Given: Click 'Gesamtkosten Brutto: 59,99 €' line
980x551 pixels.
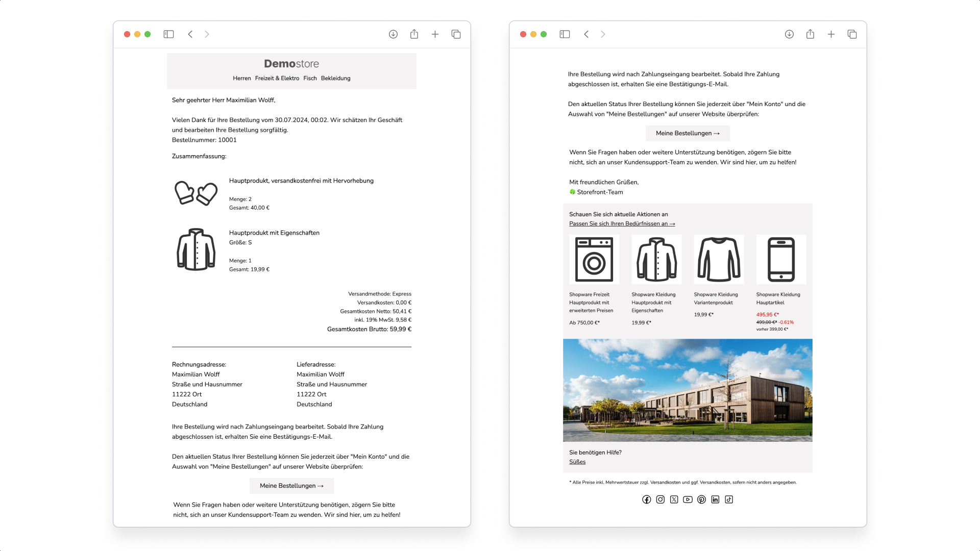Looking at the screenshot, I should coord(369,329).
